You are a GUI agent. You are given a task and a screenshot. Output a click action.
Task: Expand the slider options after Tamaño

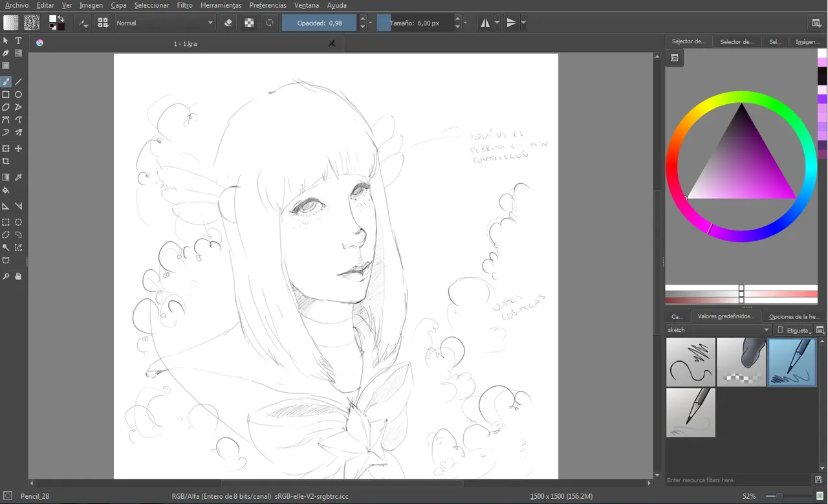[465, 23]
